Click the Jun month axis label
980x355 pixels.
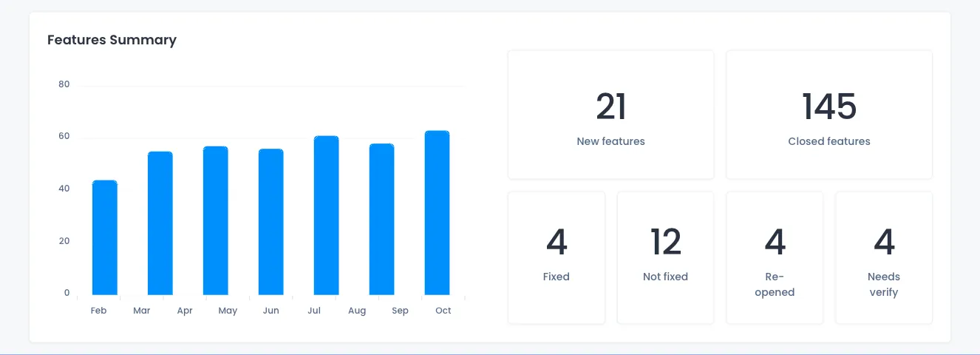point(270,311)
